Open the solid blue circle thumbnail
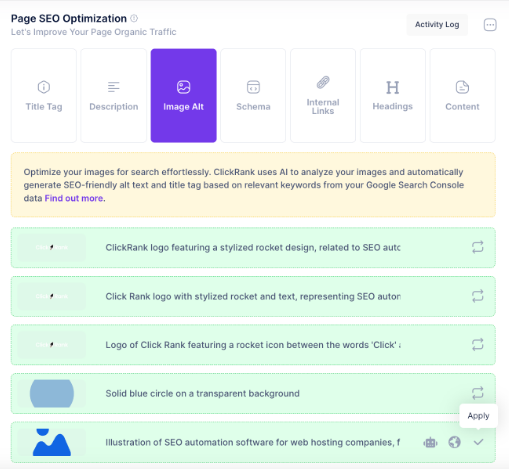The width and height of the screenshot is (509, 469). (x=52, y=393)
